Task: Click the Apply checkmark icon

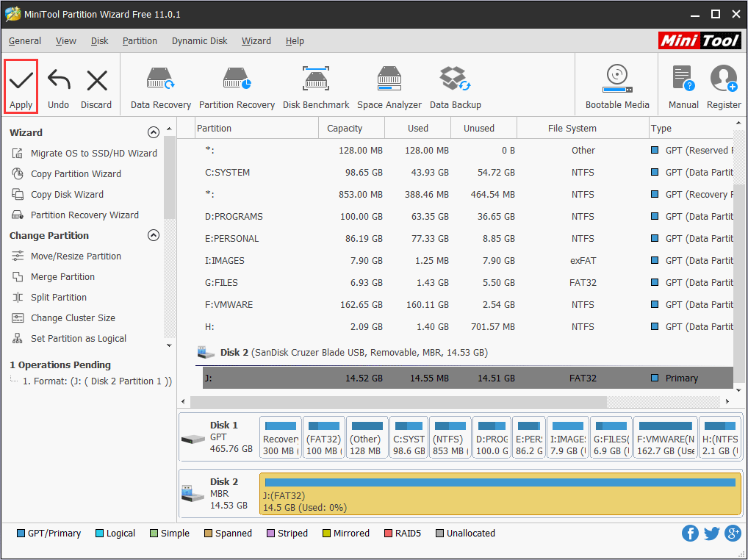Action: point(21,80)
